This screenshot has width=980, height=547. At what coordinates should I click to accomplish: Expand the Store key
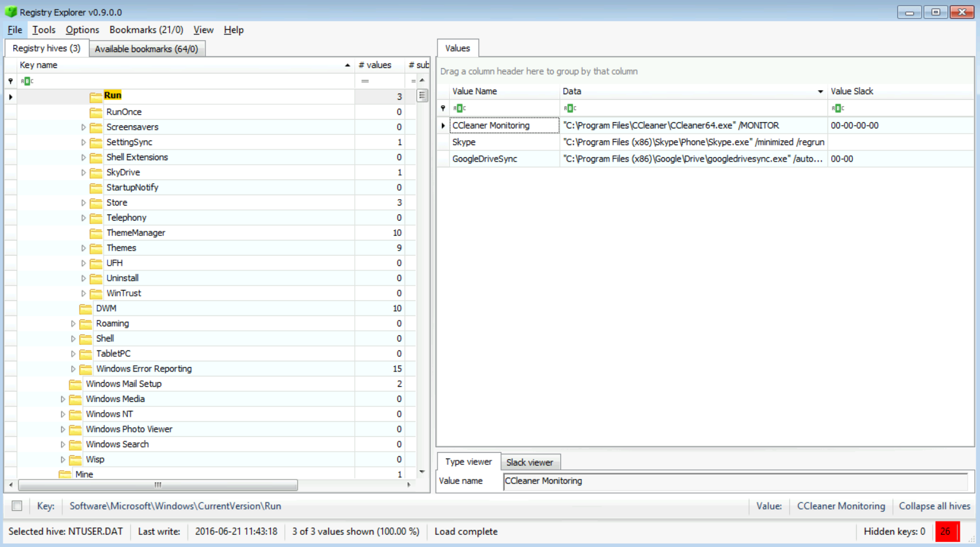tap(83, 203)
